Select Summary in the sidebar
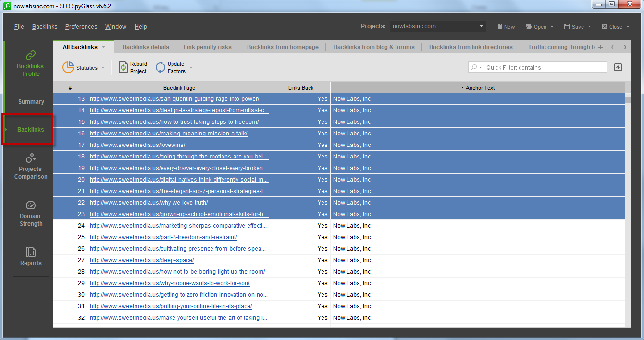Screen dimensions: 644x340 click(31, 102)
